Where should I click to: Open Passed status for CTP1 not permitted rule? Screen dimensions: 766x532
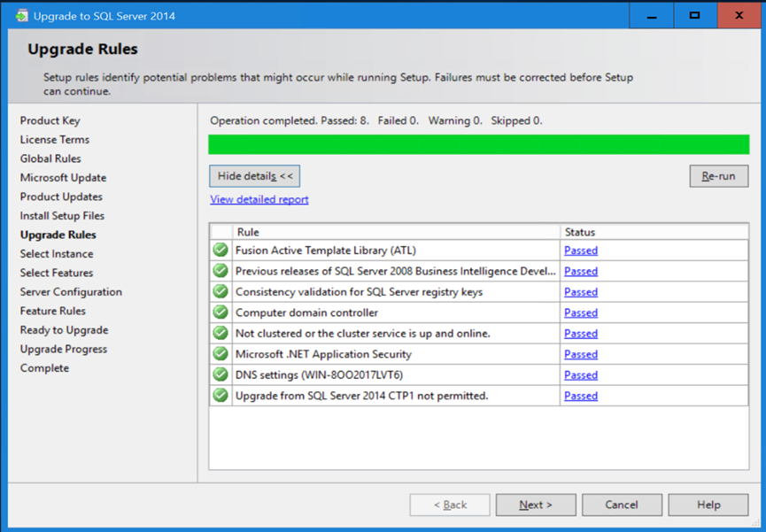coord(581,396)
